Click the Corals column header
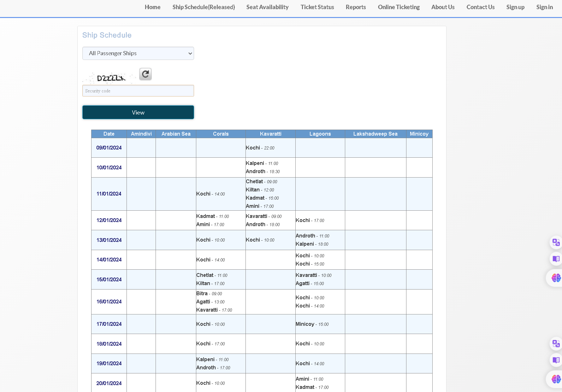 pos(221,134)
